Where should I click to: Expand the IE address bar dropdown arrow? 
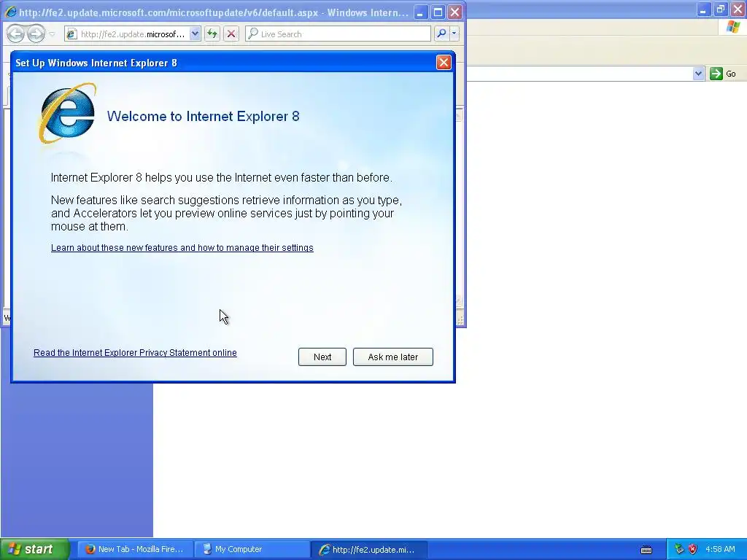tap(195, 34)
